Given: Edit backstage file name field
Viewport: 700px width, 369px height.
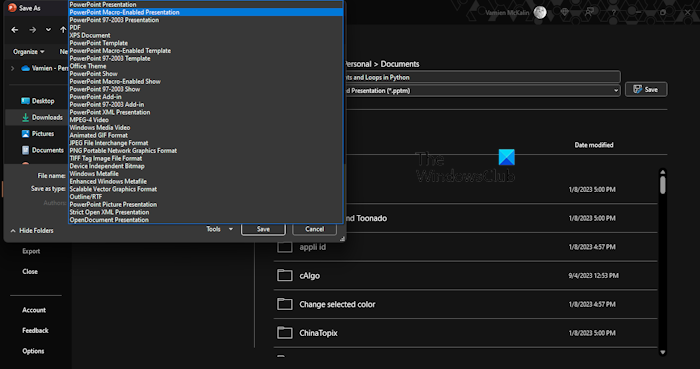Looking at the screenshot, I should click(x=482, y=77).
